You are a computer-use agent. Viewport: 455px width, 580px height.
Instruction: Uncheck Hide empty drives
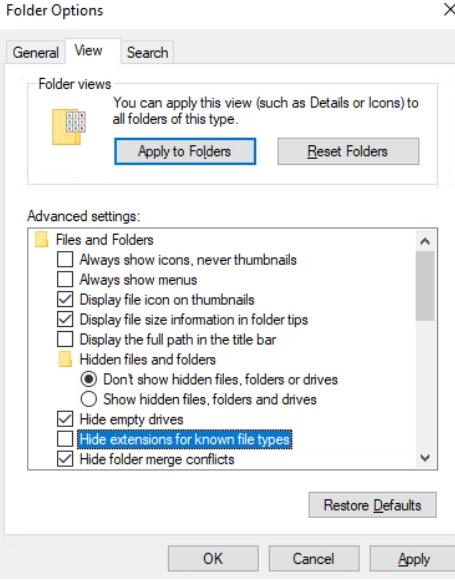coord(65,419)
